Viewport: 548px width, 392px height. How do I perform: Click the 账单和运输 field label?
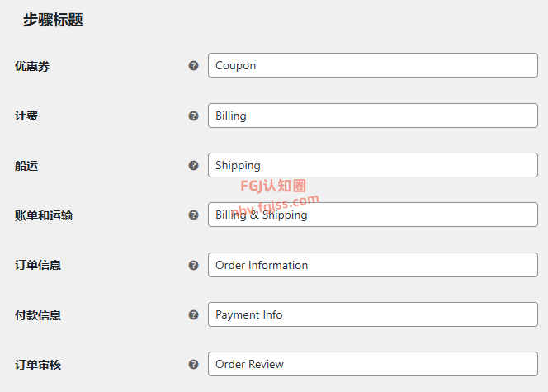pos(44,215)
